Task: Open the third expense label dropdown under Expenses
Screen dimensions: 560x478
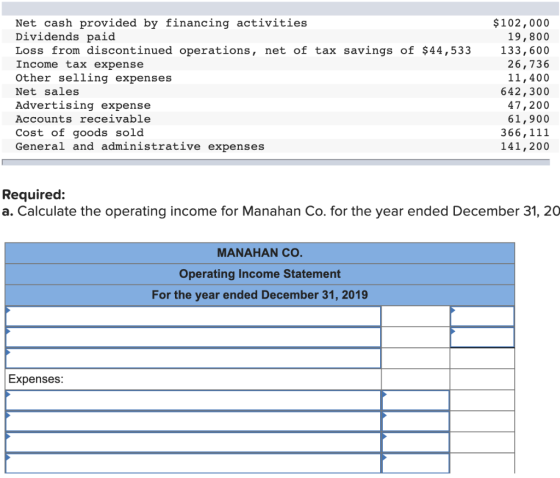Action: tap(193, 442)
